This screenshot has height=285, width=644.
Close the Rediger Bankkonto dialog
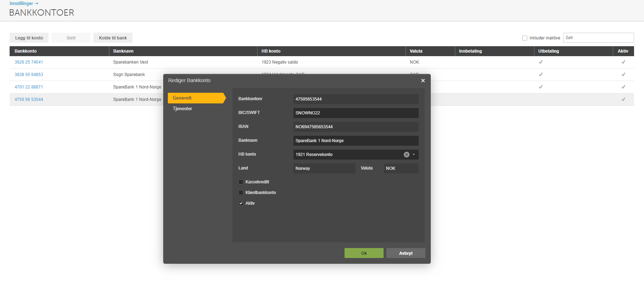coord(423,81)
